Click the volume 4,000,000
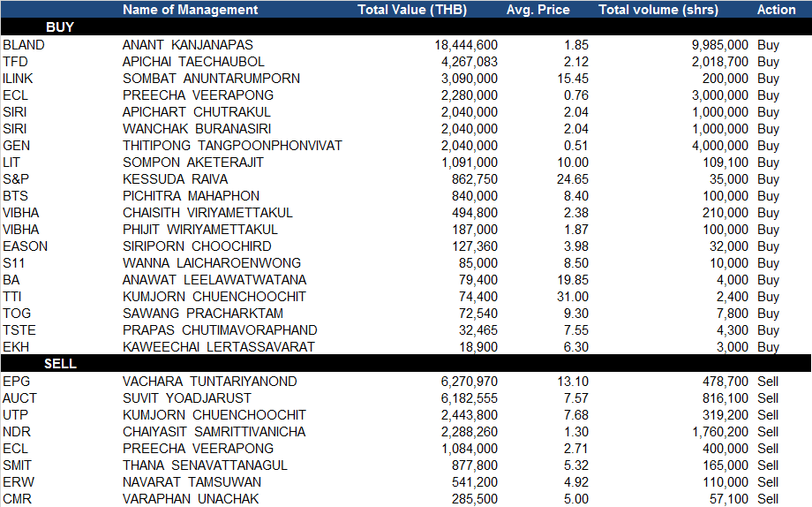 coord(720,146)
